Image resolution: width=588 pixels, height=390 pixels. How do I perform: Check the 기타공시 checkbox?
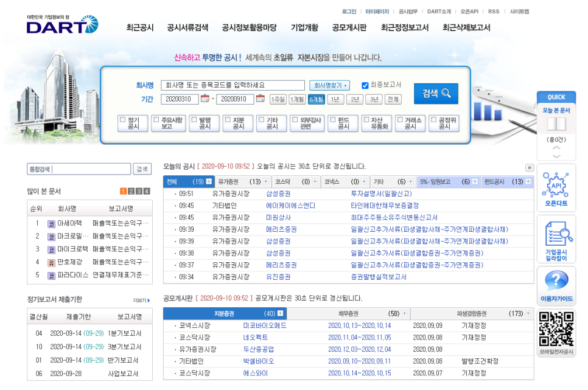click(x=261, y=120)
